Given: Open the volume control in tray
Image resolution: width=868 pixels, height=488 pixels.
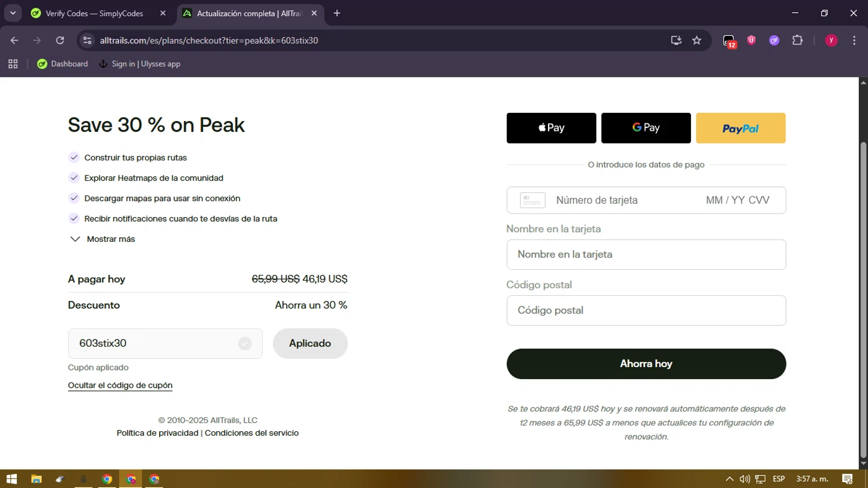Looking at the screenshot, I should (745, 479).
